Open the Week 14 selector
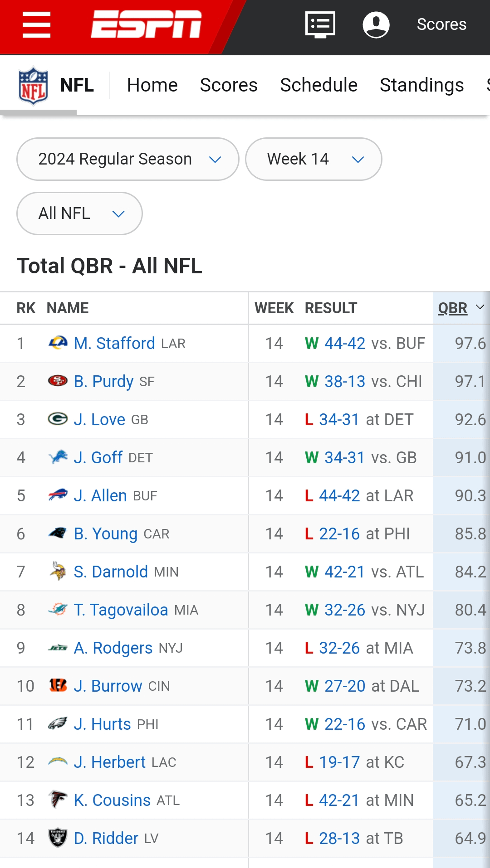490x868 pixels. pyautogui.click(x=314, y=159)
